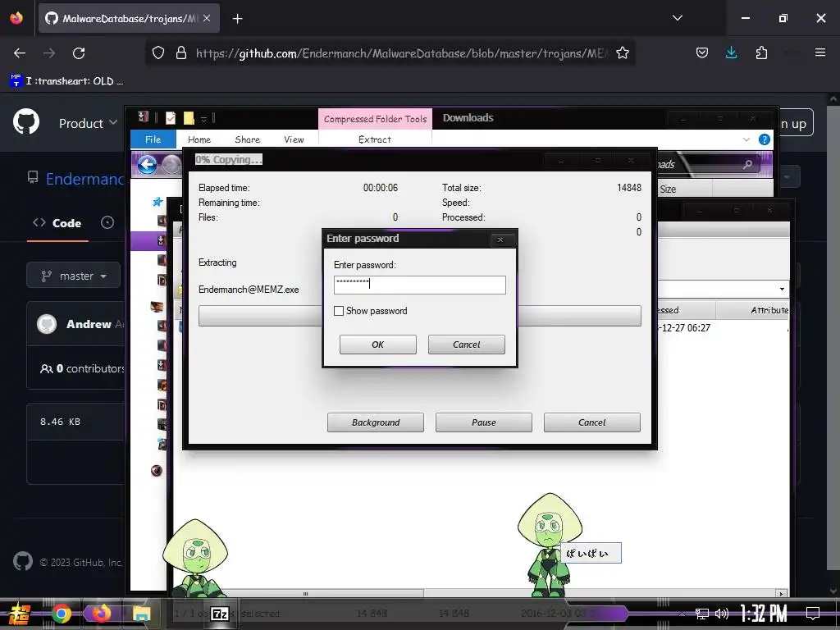Click Andrew author link
This screenshot has height=630, width=840.
coord(89,324)
